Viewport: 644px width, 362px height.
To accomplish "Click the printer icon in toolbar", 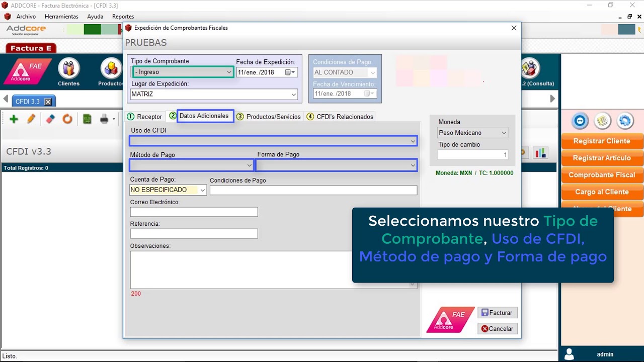I will [104, 119].
